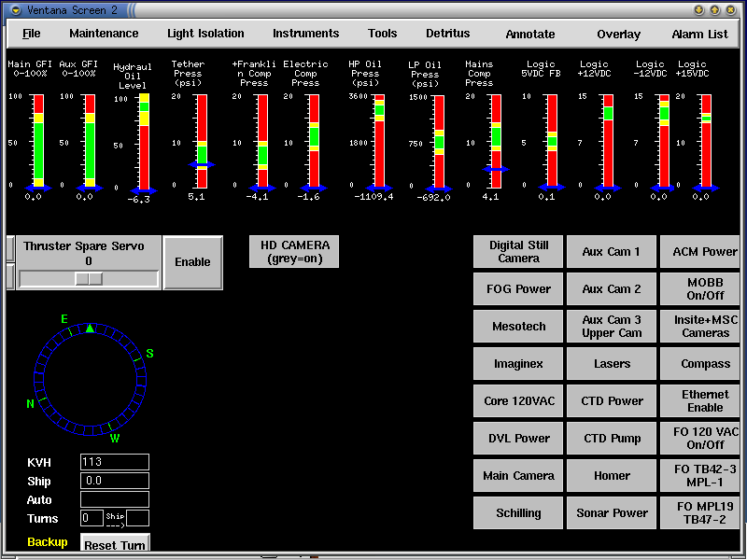
Task: Toggle Aux Cam 3 Upper Cam
Action: coord(612,326)
